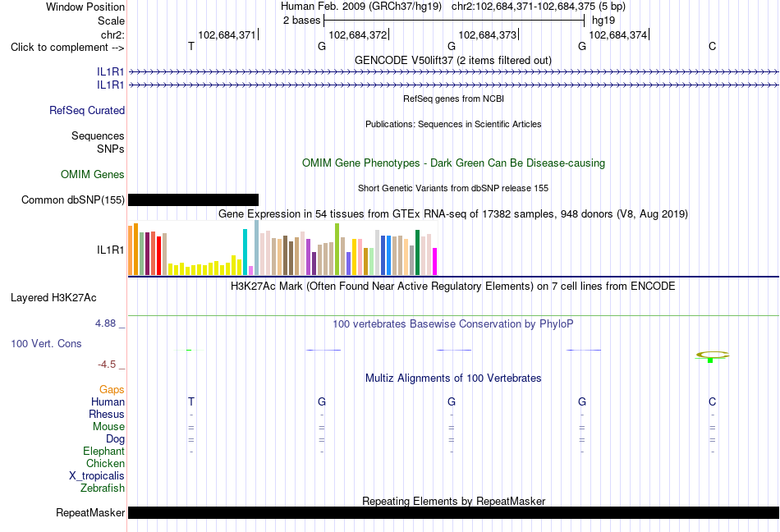Image resolution: width=780 pixels, height=532 pixels.
Task: Click the black RepeatMasker repeat block
Action: pos(453,512)
